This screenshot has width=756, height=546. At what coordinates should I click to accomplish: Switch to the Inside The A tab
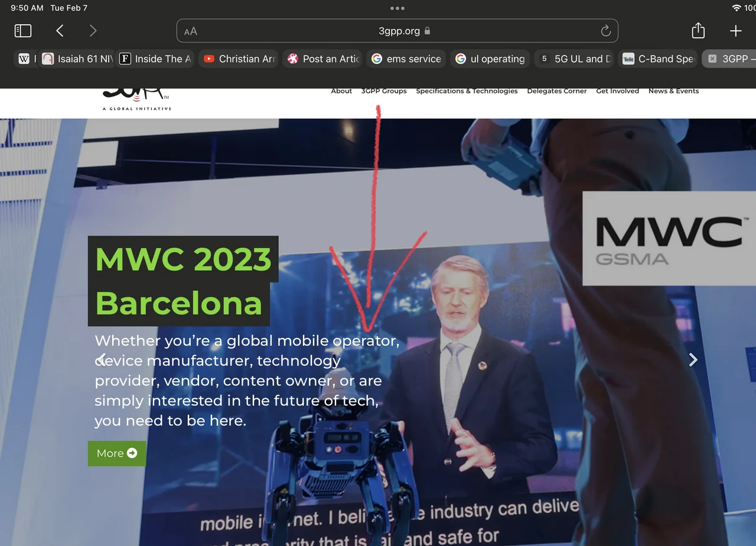pos(155,58)
